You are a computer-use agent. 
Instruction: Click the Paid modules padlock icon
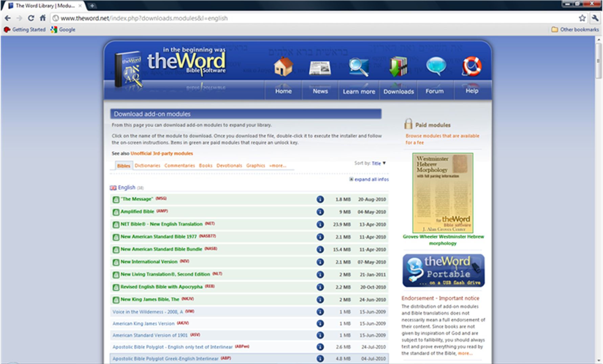tap(408, 124)
